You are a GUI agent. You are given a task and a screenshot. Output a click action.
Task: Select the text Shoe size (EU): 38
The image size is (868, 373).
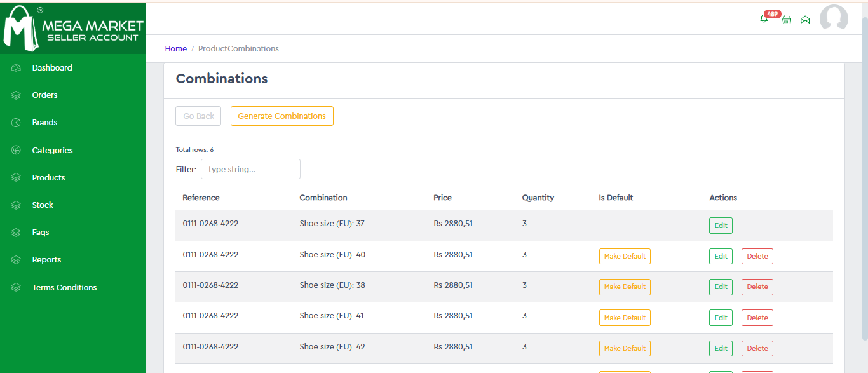(332, 285)
